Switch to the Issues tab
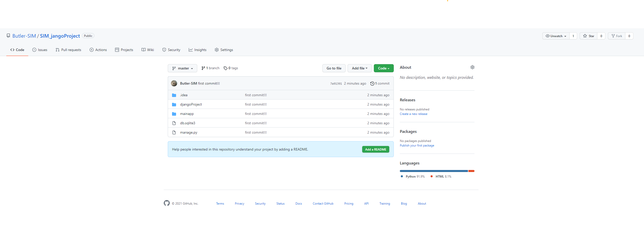The height and width of the screenshot is (245, 644). tap(40, 50)
